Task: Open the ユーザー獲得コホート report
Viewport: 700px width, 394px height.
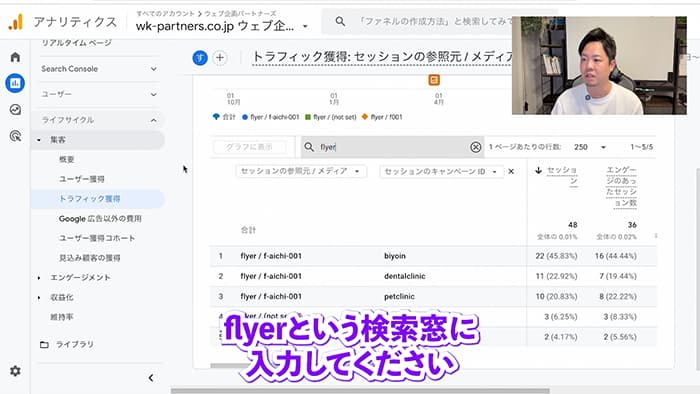Action: click(97, 238)
